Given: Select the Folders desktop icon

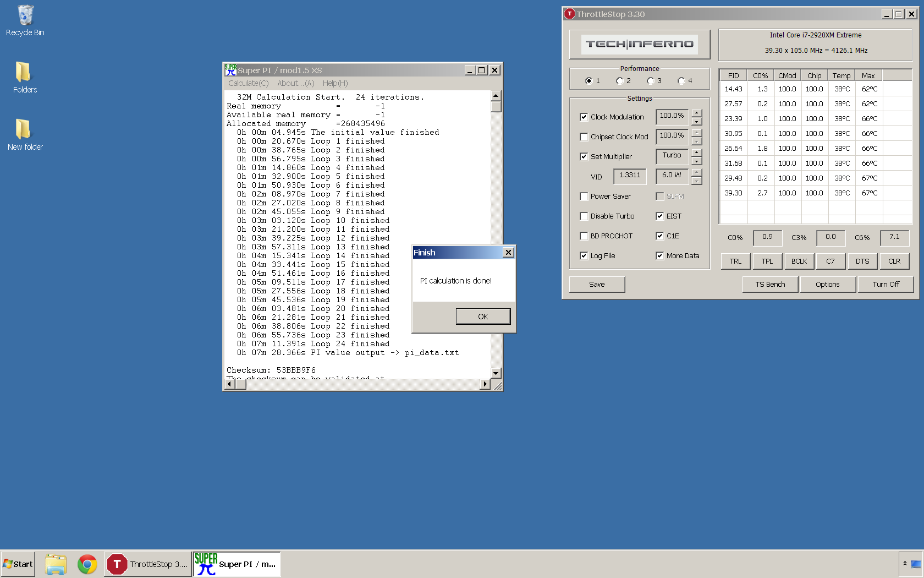Looking at the screenshot, I should (x=25, y=78).
